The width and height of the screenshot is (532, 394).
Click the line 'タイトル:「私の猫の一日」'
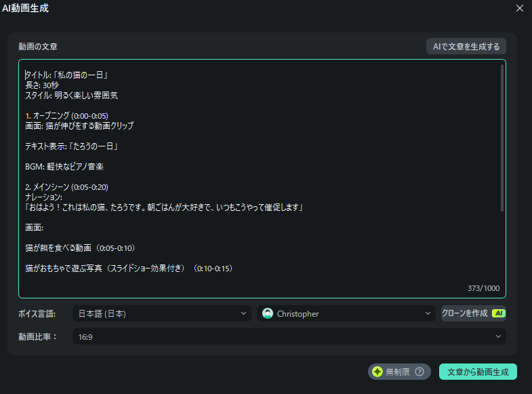(x=66, y=75)
